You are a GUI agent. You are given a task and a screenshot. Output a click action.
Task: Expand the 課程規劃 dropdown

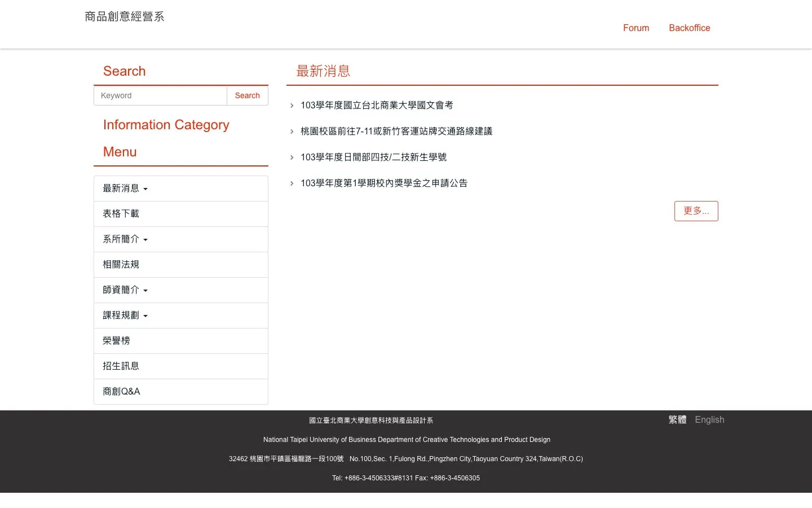(181, 316)
